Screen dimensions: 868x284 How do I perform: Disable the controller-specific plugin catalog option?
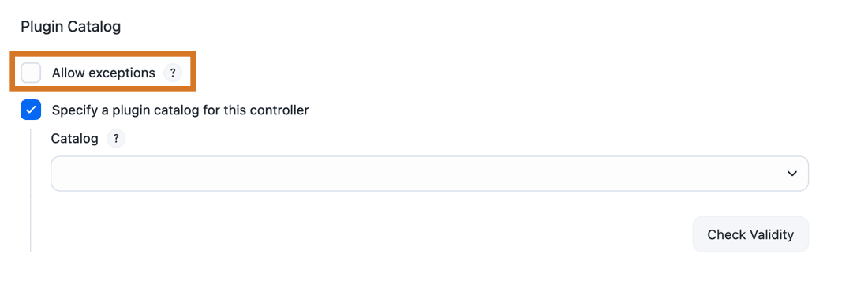pyautogui.click(x=31, y=110)
